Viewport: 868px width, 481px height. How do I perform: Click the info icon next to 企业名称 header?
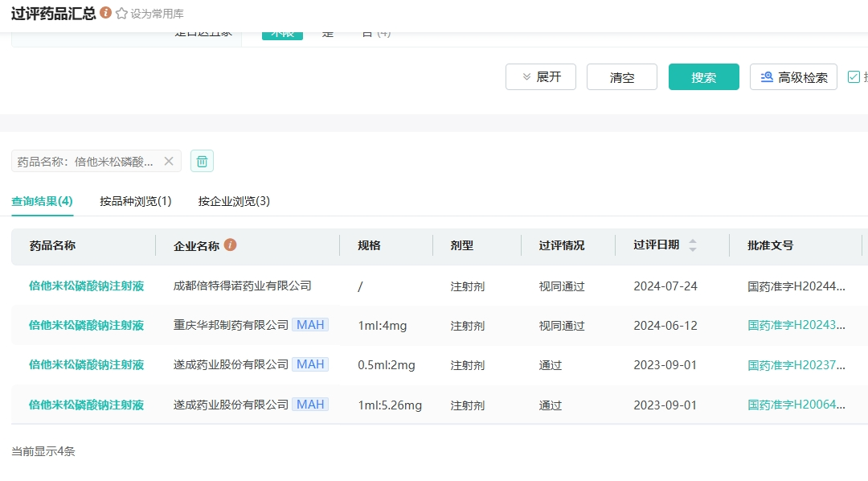tap(231, 245)
